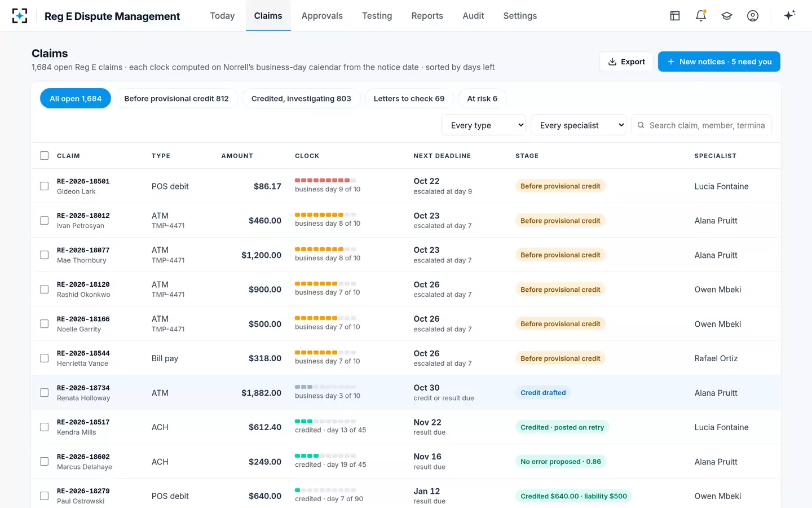Click the Reg E Dispute Management logo icon

coord(20,16)
